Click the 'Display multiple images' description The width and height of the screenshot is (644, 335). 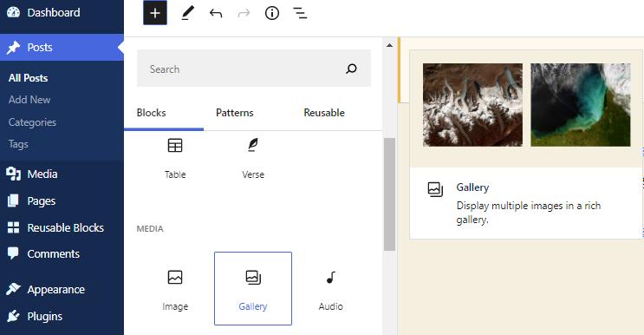[x=529, y=212]
